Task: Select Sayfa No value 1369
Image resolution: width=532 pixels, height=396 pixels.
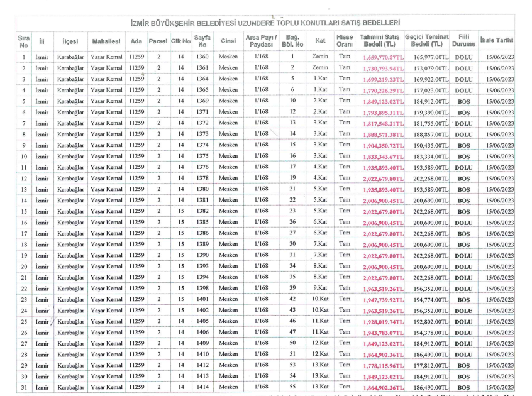Action: (202, 101)
